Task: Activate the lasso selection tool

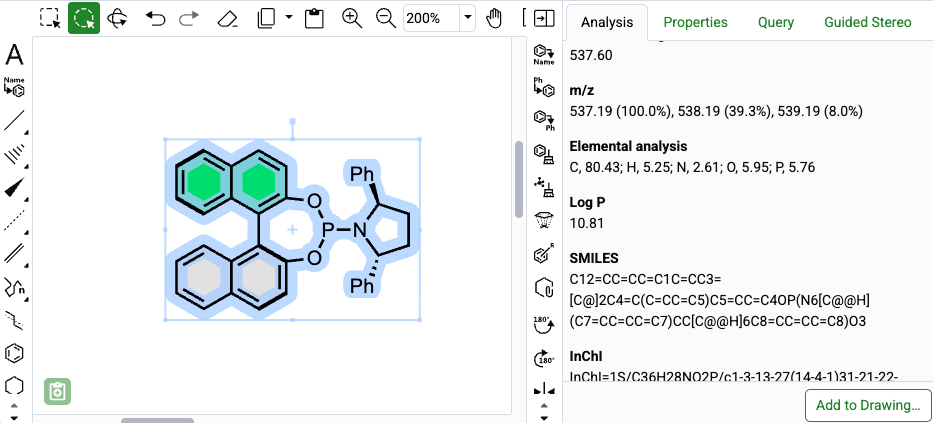Action: 84,18
